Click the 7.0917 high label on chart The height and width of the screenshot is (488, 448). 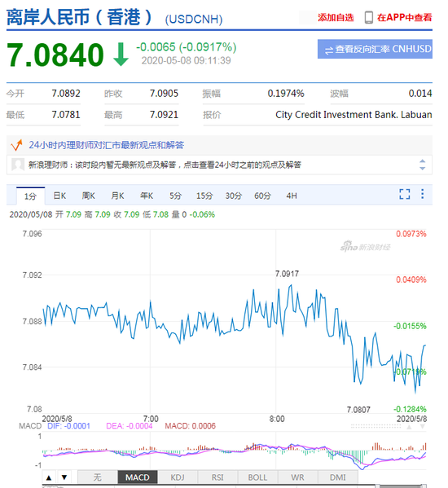(287, 274)
